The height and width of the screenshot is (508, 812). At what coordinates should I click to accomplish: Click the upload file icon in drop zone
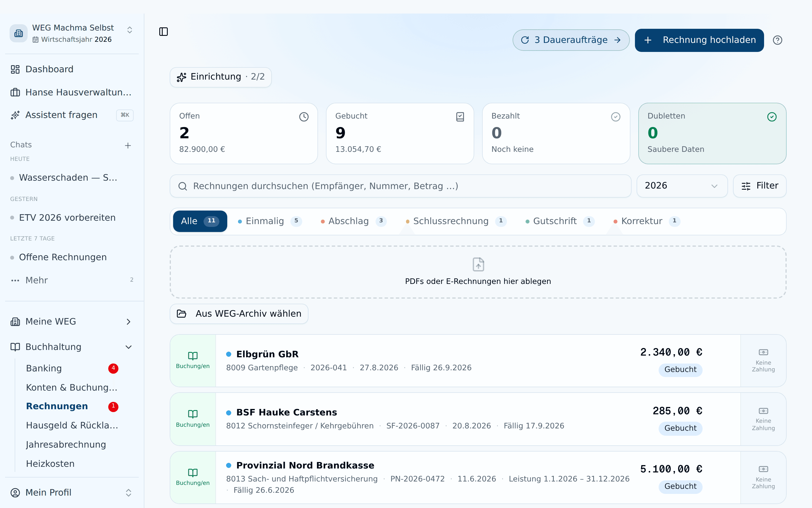[478, 264]
